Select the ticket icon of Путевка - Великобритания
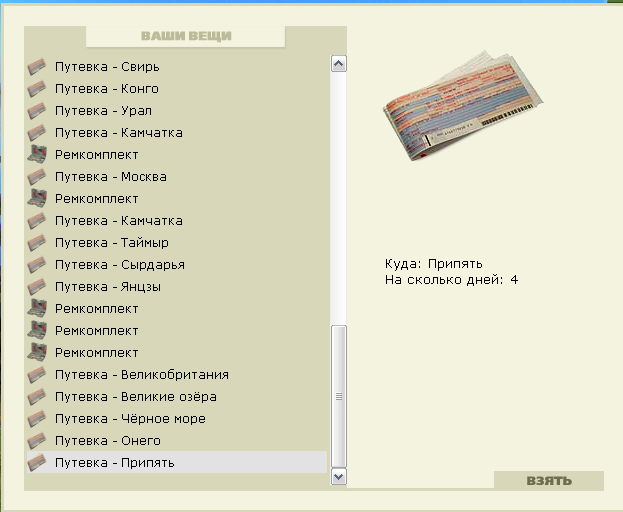Screen dimensions: 623x512 (37, 375)
